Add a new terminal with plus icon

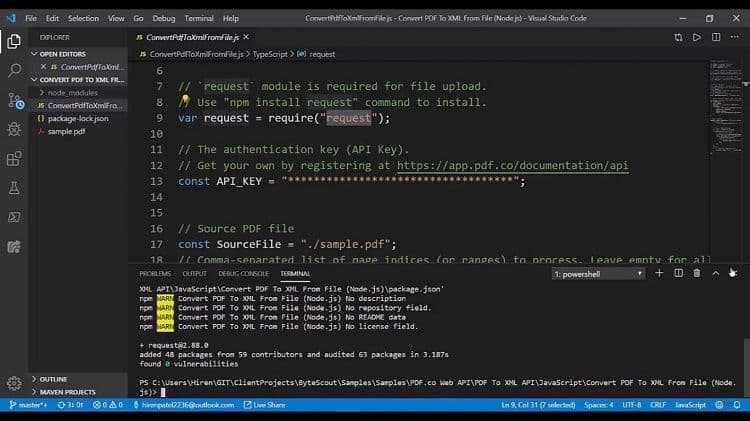(x=659, y=273)
